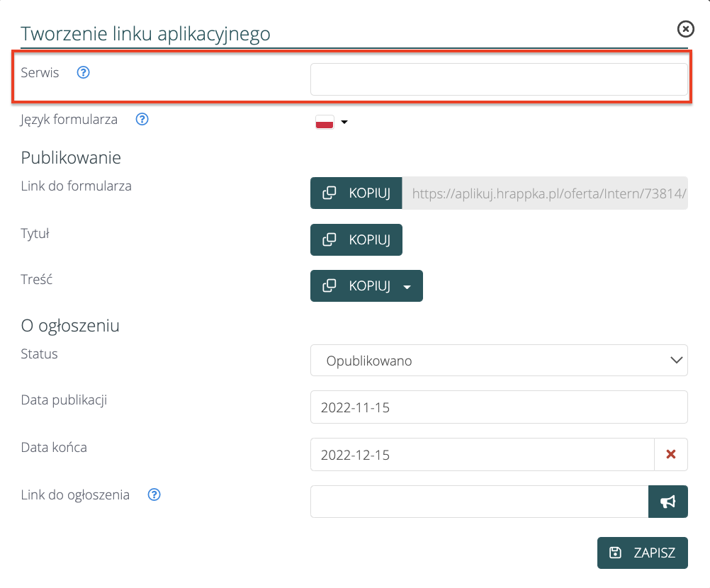
Task: Click the megaphone icon button
Action: point(667,502)
